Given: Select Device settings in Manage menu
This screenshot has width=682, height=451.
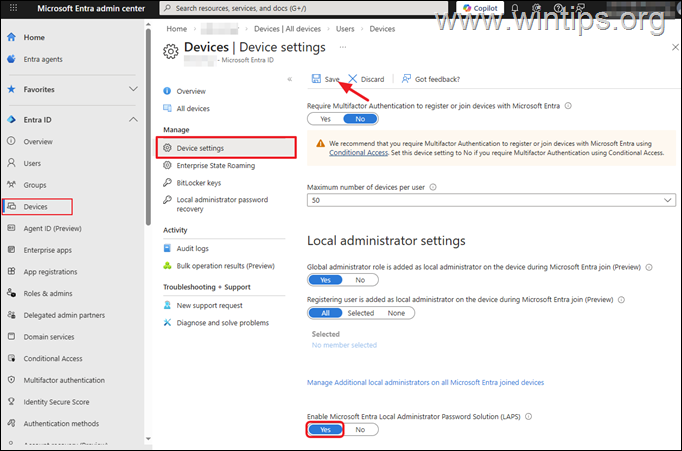Looking at the screenshot, I should [226, 148].
